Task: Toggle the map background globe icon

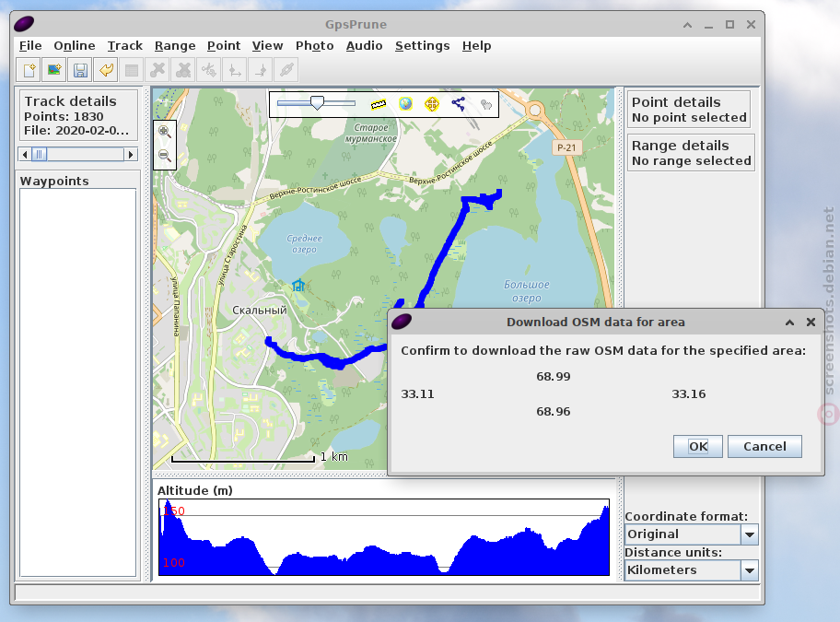Action: [405, 104]
